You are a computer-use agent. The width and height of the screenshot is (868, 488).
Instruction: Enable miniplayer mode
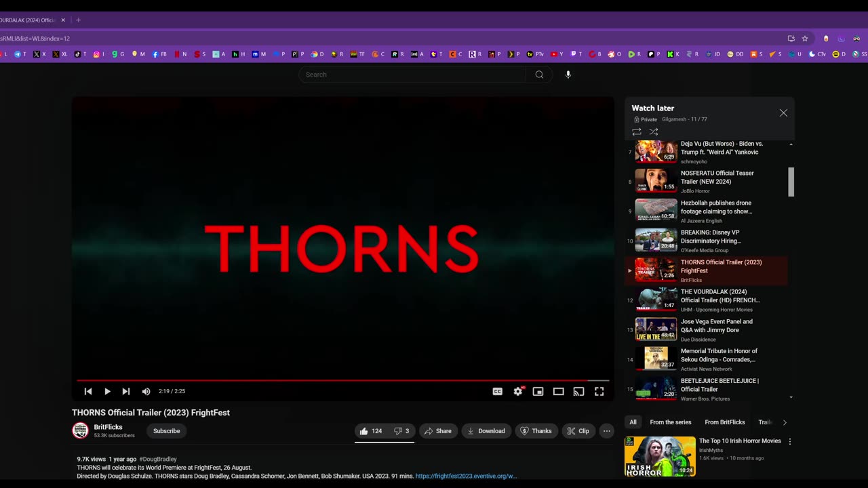tap(538, 391)
